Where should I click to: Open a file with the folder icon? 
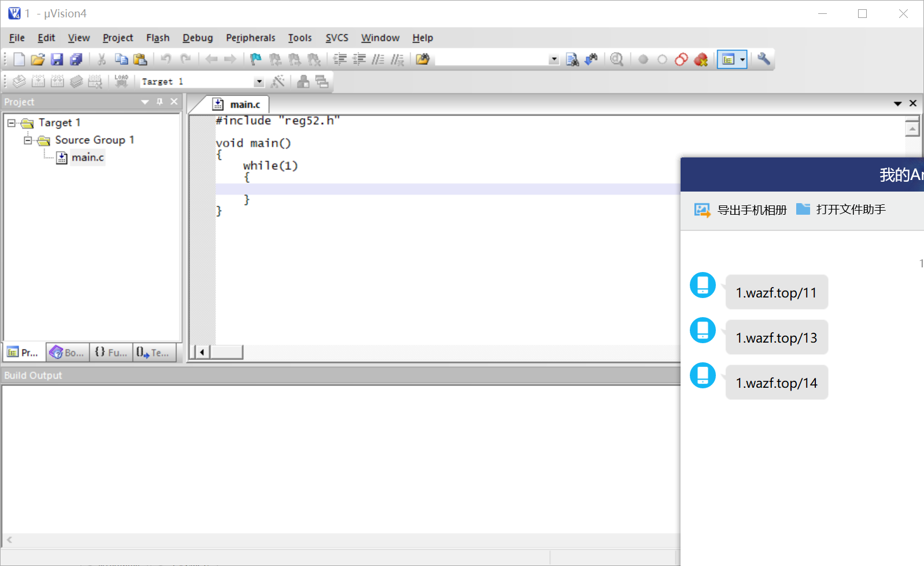coord(38,59)
